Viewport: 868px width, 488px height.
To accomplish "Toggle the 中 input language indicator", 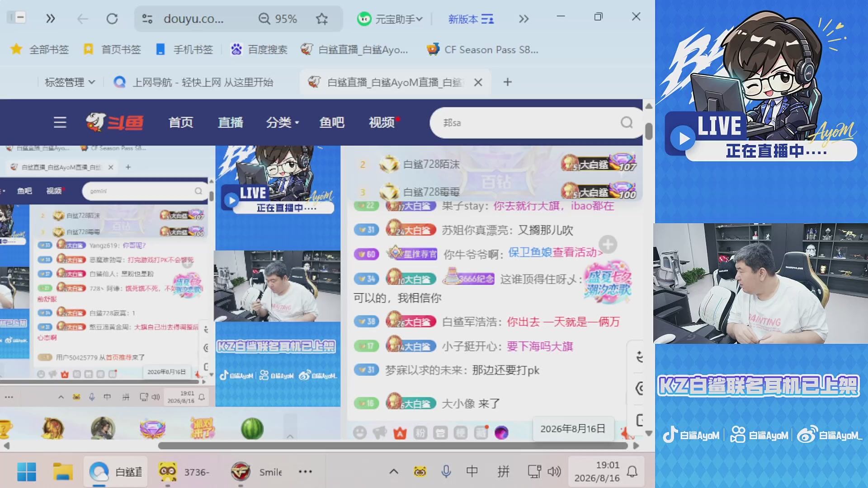I will (x=472, y=472).
